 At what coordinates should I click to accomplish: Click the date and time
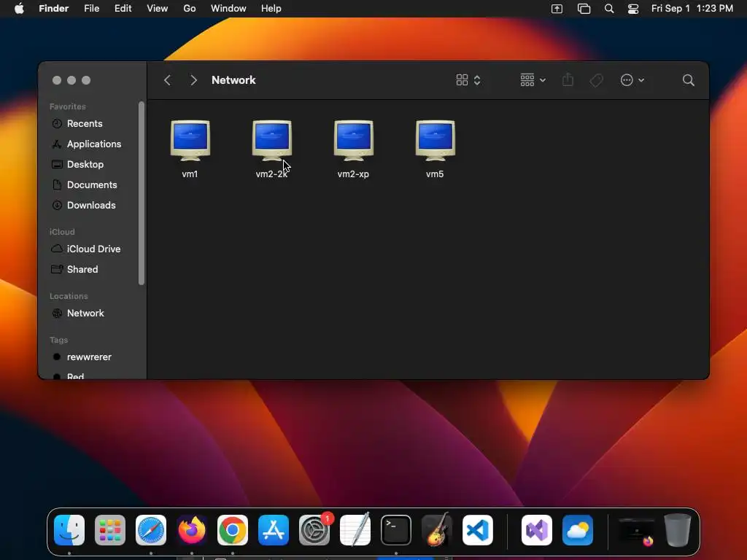[692, 9]
